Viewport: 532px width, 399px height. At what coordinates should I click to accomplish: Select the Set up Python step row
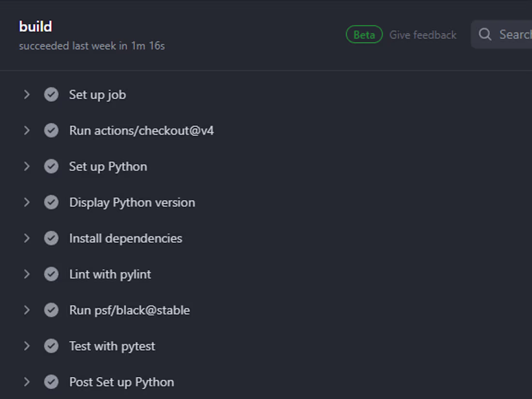(x=108, y=166)
